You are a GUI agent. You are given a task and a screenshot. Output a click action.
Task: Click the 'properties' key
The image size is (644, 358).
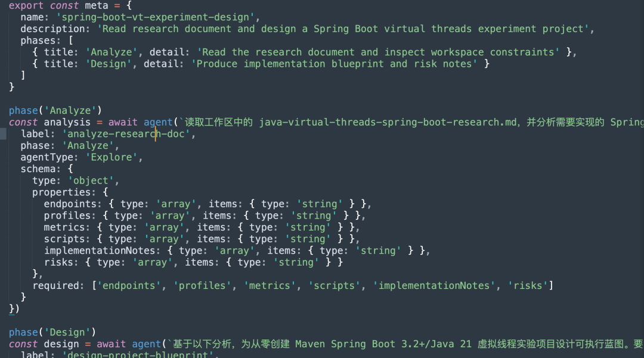(61, 192)
